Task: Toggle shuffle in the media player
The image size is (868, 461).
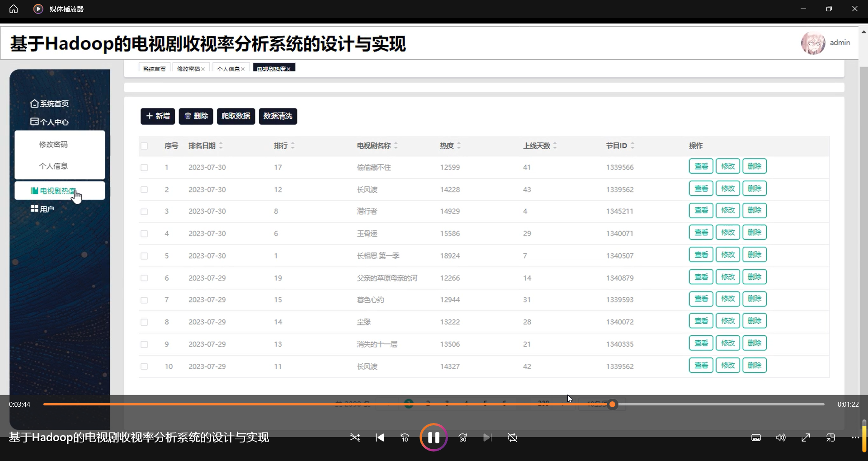Action: [355, 437]
